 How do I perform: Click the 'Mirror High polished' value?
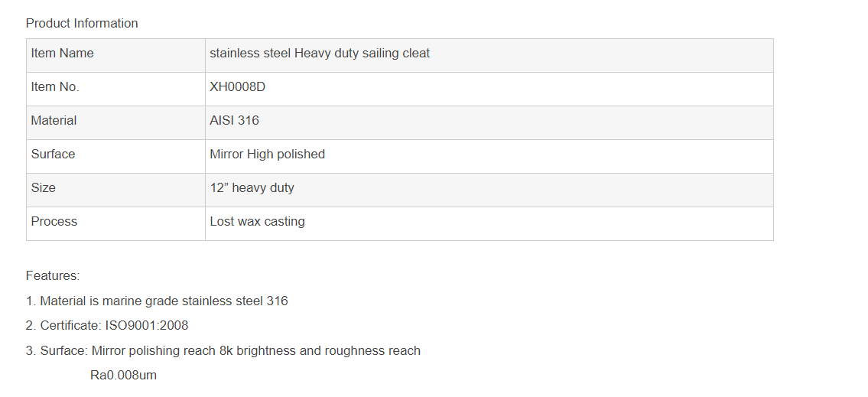coord(267,155)
